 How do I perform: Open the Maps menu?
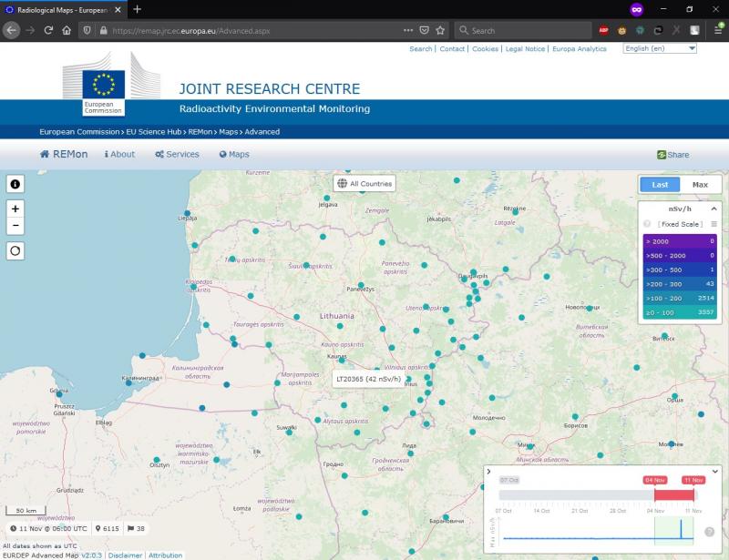tap(234, 154)
